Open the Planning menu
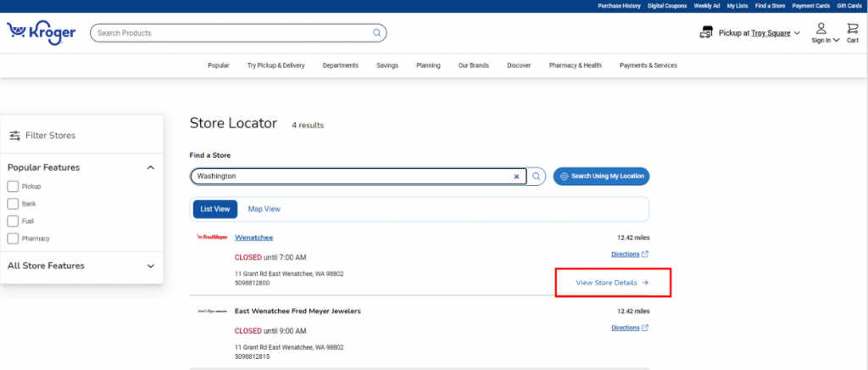The image size is (868, 370). coord(428,65)
